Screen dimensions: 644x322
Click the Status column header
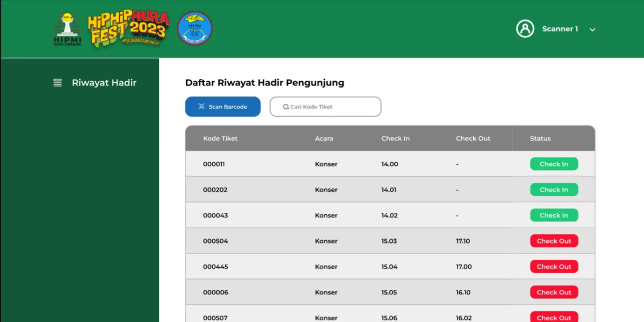540,138
